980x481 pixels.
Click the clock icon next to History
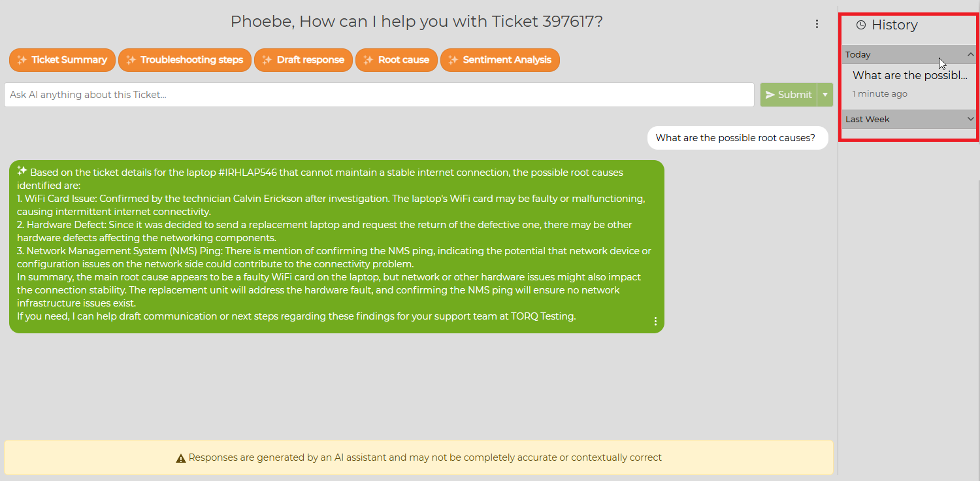pyautogui.click(x=861, y=25)
